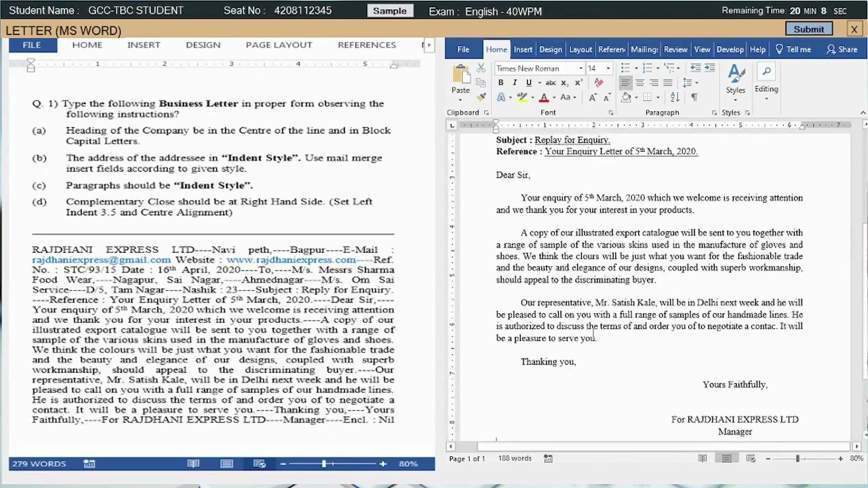Screen dimensions: 868x488
Task: Switch to the Mailings tab
Action: tap(644, 49)
